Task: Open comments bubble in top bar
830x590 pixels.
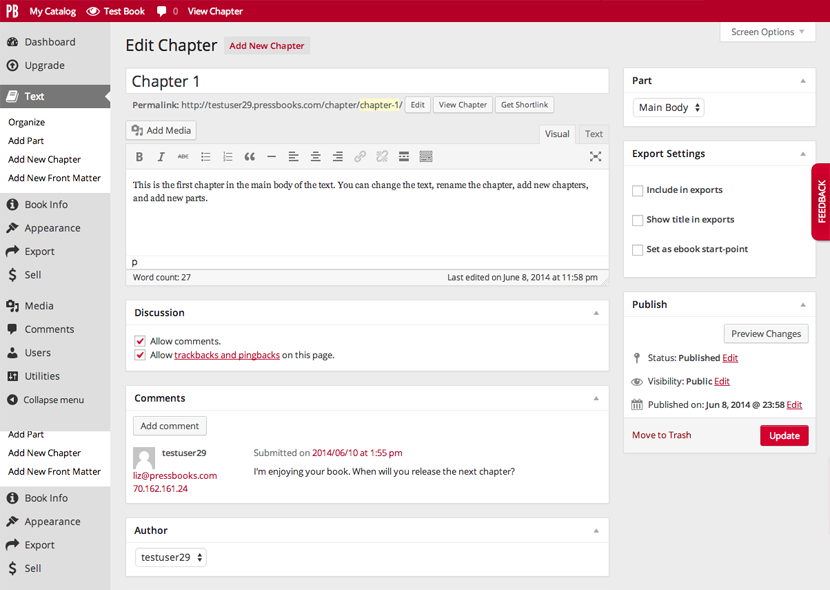Action: [161, 12]
